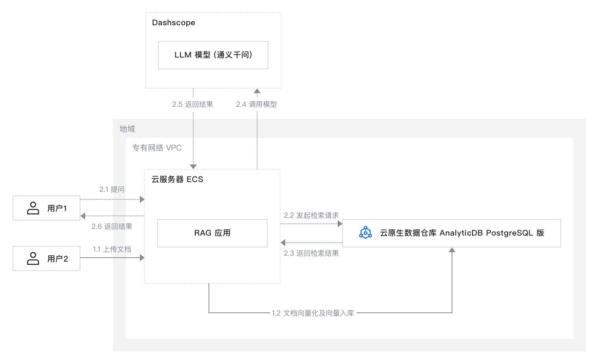Click the 2.3 返回检索结果 label
The width and height of the screenshot is (599, 364).
[312, 253]
